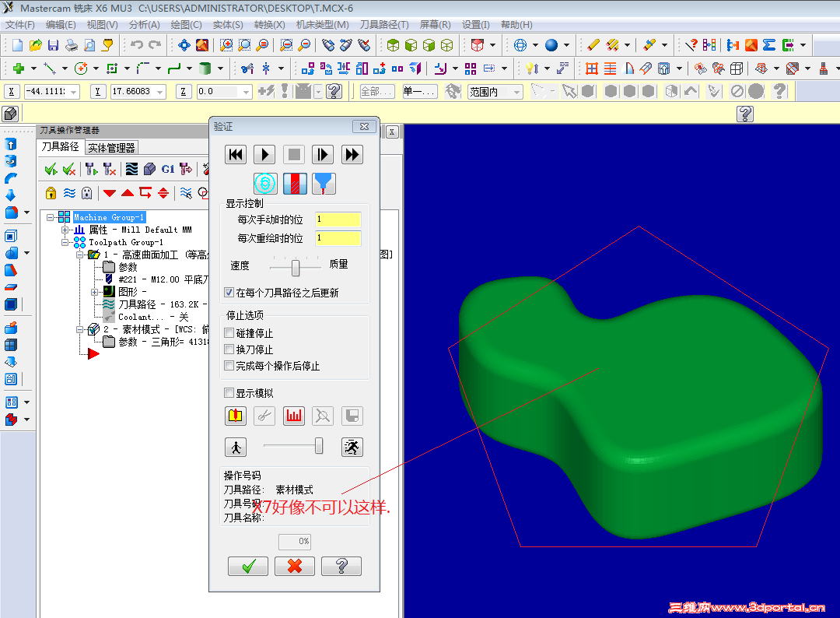This screenshot has width=840, height=618.
Task: Save the file with the floppy disk icon
Action: pos(53,45)
